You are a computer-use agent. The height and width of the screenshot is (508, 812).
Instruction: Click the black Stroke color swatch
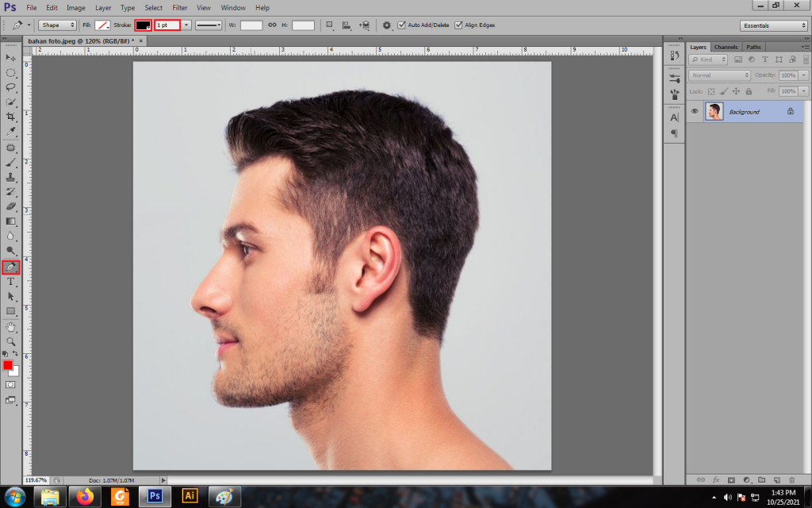coord(143,25)
